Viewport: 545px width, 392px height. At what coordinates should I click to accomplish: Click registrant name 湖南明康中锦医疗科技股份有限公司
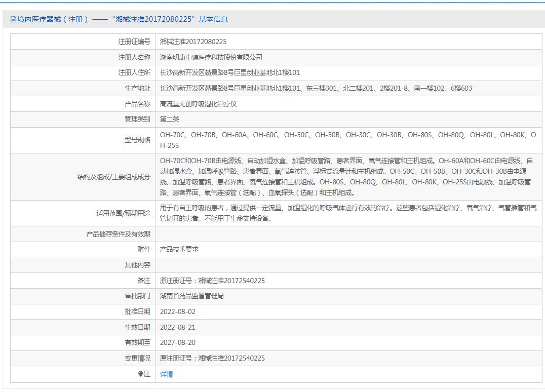tap(211, 57)
